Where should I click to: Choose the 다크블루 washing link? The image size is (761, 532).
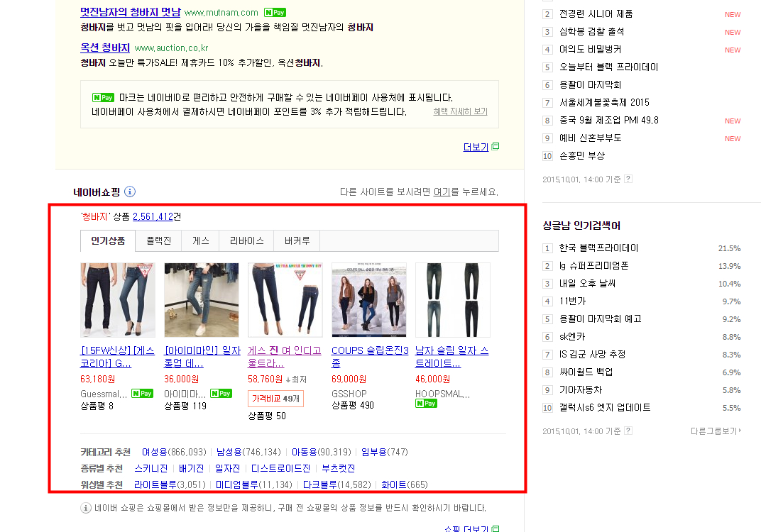click(x=320, y=484)
